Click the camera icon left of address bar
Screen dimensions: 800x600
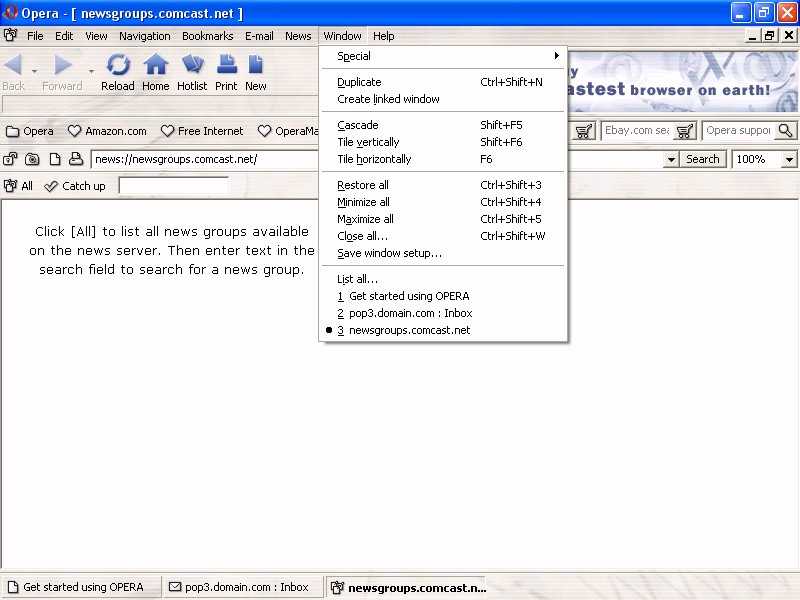click(32, 159)
